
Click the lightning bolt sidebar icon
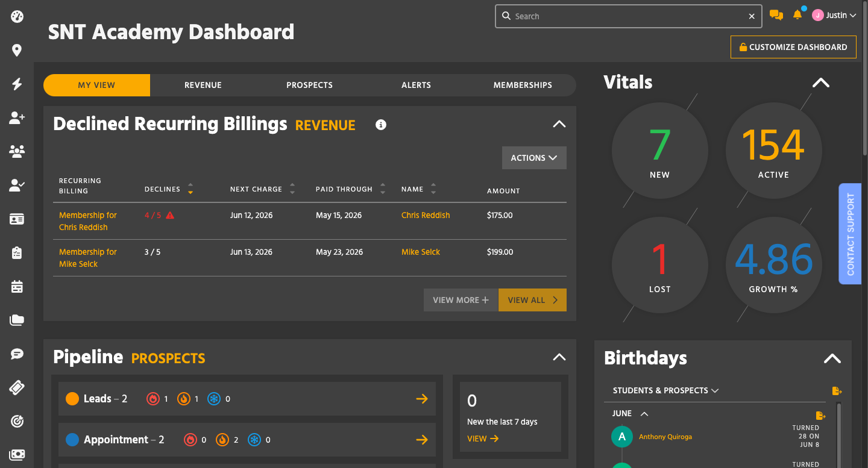click(17, 84)
